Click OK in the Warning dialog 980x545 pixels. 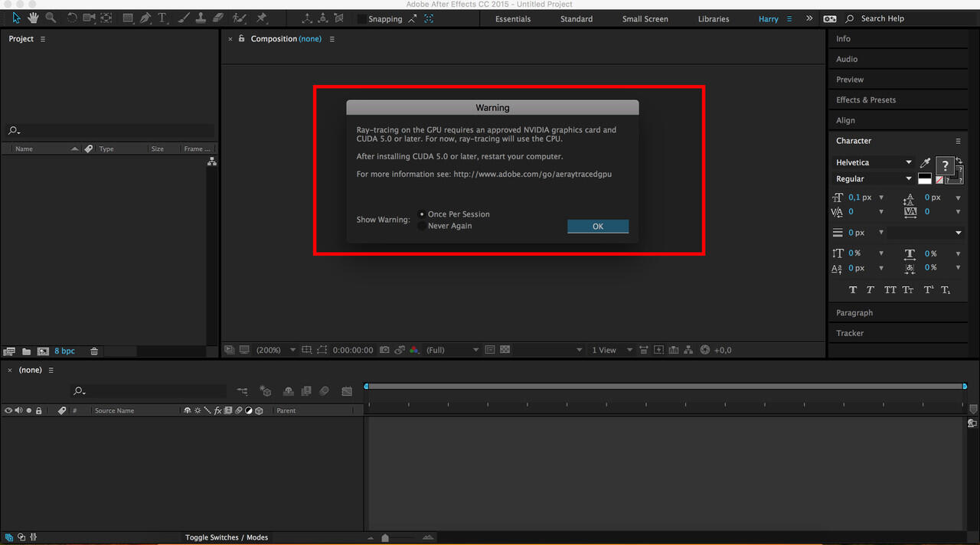pos(597,227)
